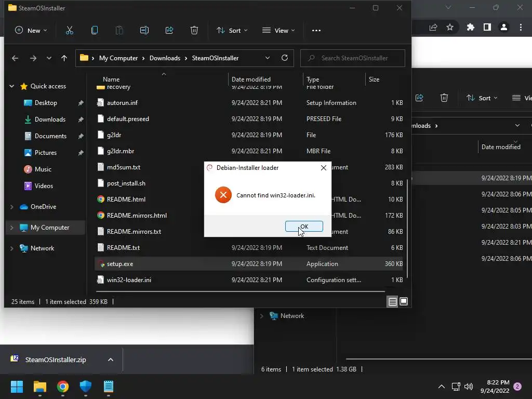The image size is (532, 399).
Task: Select Desktop in Quick access
Action: point(46,103)
